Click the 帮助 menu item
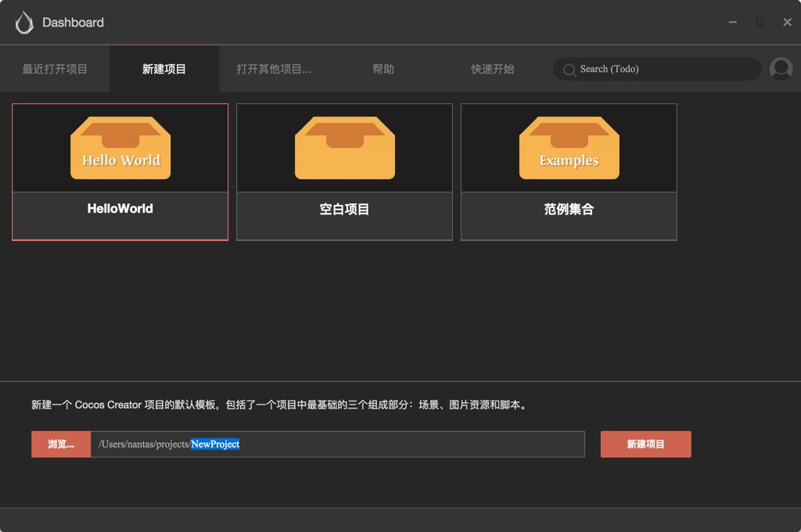The height and width of the screenshot is (532, 801). (x=383, y=69)
